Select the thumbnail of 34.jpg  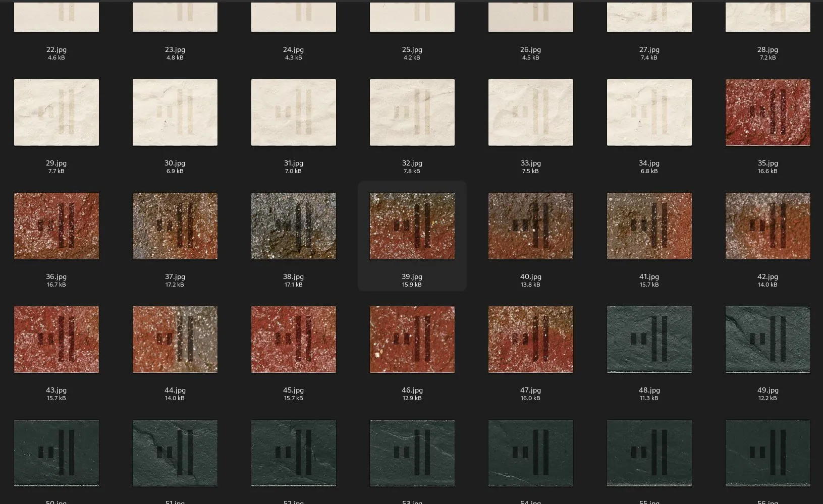[x=649, y=113]
